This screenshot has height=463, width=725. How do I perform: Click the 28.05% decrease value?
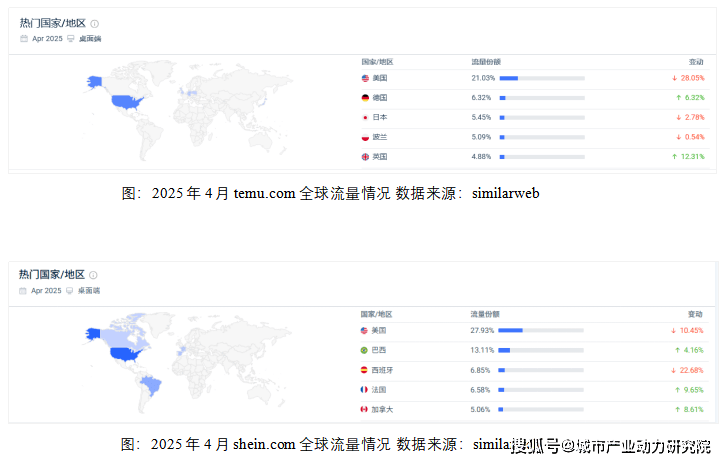[x=692, y=78]
